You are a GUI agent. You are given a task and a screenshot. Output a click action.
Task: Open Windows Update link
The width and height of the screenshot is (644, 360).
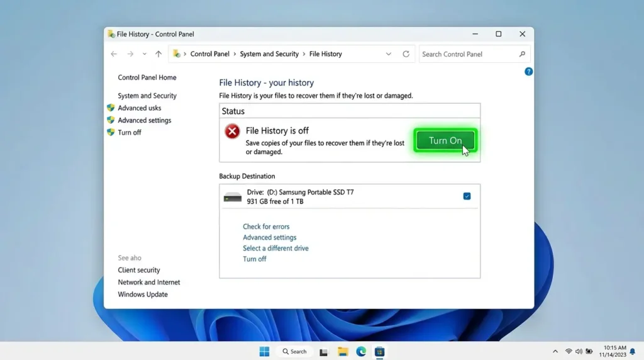pos(143,295)
